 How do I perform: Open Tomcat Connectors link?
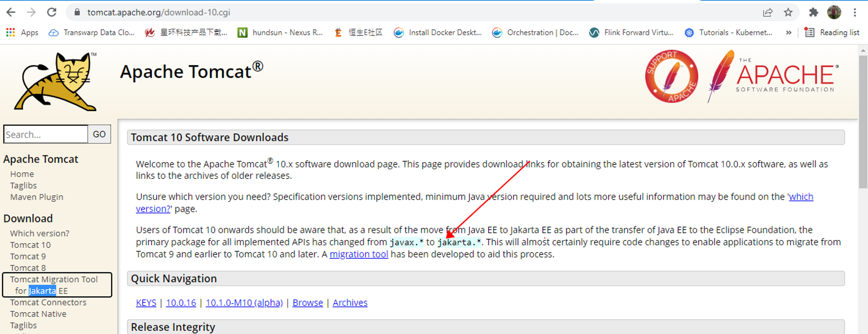[x=48, y=302]
